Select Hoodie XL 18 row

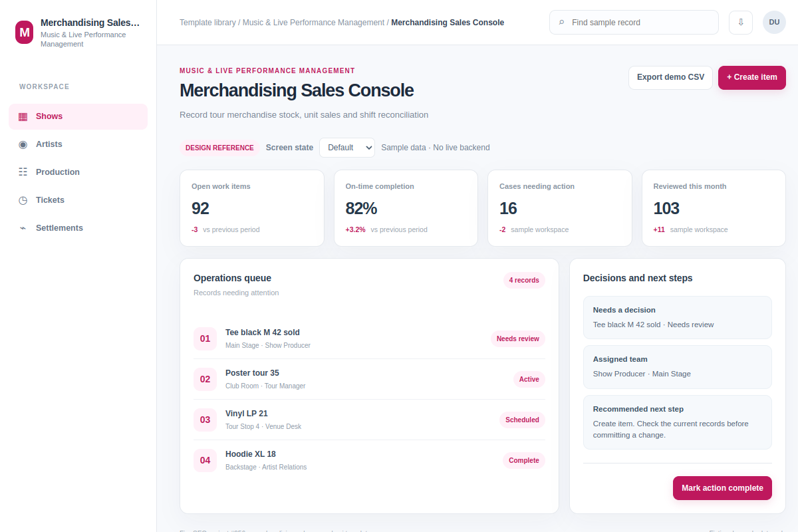[x=369, y=460]
